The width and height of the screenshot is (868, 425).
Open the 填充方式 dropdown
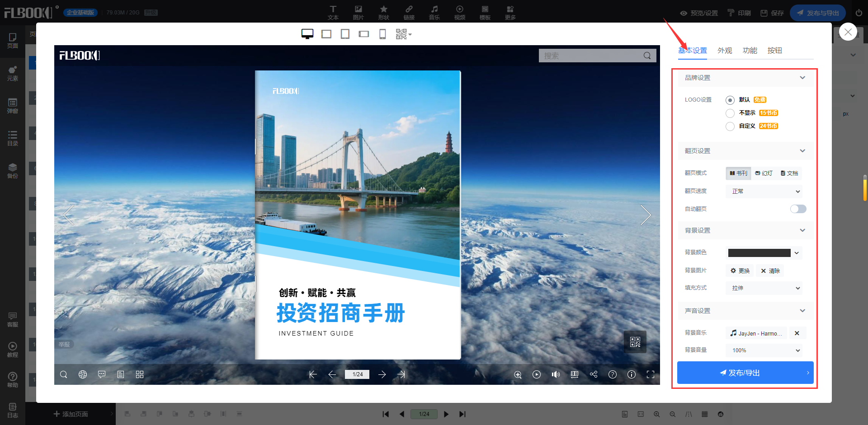coord(764,288)
